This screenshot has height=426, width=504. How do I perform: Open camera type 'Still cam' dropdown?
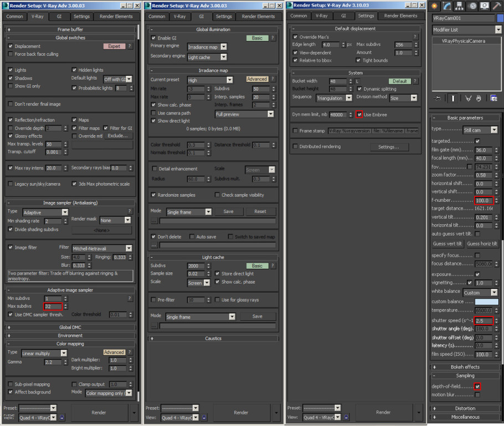point(480,130)
